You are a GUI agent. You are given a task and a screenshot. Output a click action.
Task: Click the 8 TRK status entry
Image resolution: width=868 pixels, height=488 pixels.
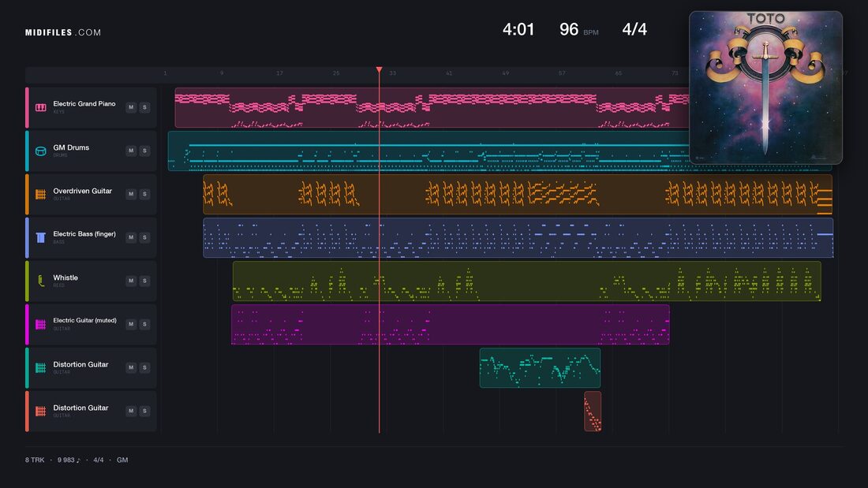click(x=34, y=460)
